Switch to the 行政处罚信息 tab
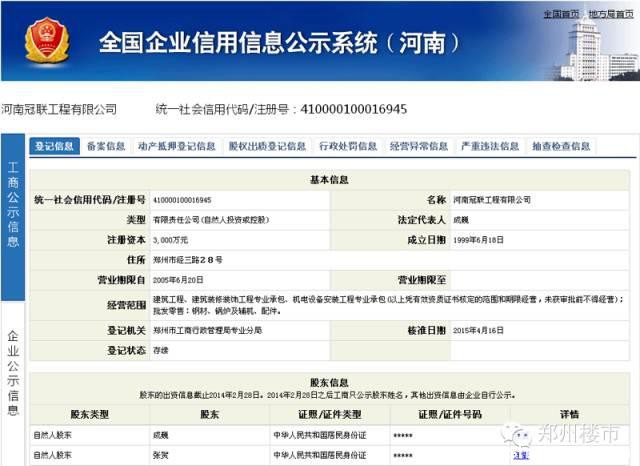Screen dimensions: 640x466 click(x=348, y=146)
